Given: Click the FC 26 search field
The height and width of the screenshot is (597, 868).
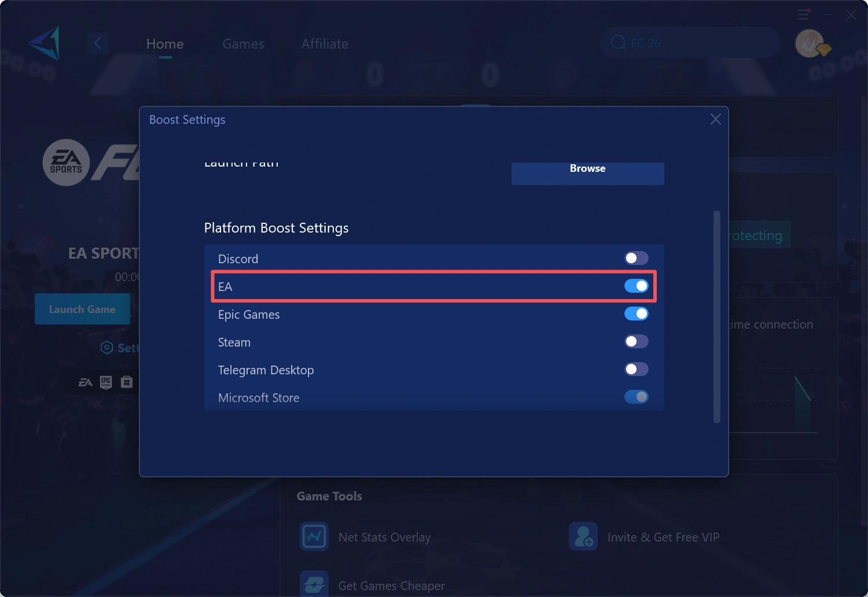Looking at the screenshot, I should (x=690, y=43).
